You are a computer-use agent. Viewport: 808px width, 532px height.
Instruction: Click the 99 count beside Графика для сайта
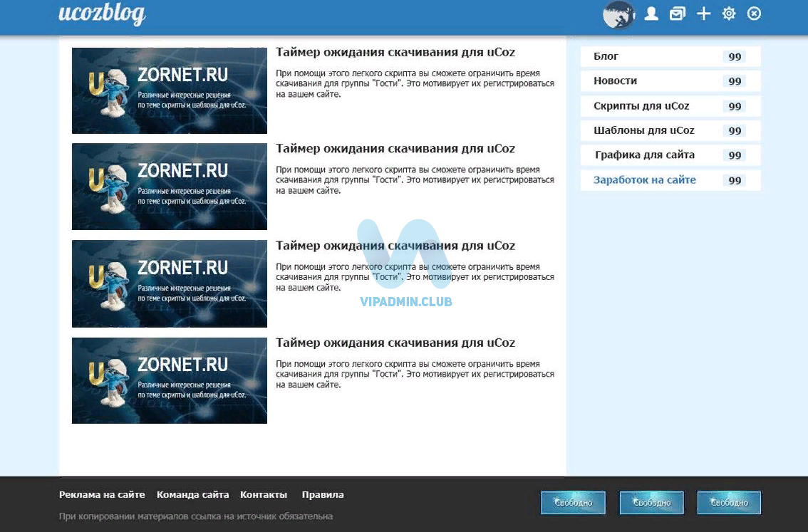tap(735, 155)
